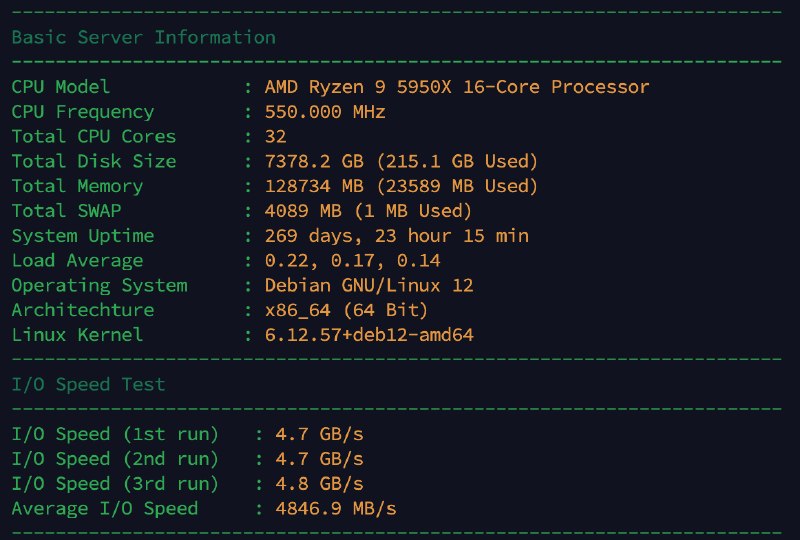Click the 'I/O Speed Test' heading
The image size is (800, 540).
88,384
